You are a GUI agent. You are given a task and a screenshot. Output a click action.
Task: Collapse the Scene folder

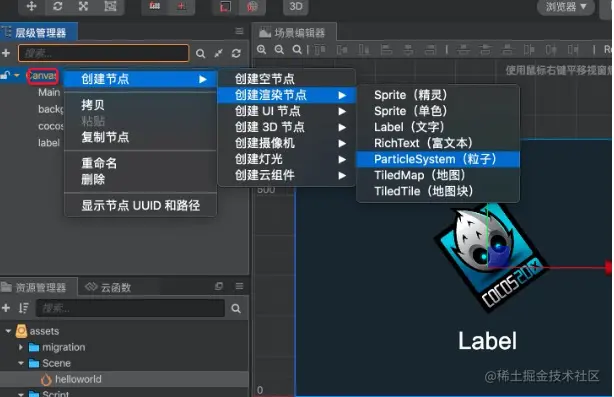pyautogui.click(x=21, y=363)
